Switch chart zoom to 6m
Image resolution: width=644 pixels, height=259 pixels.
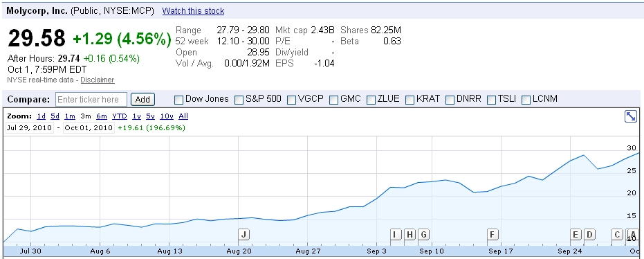[x=102, y=116]
